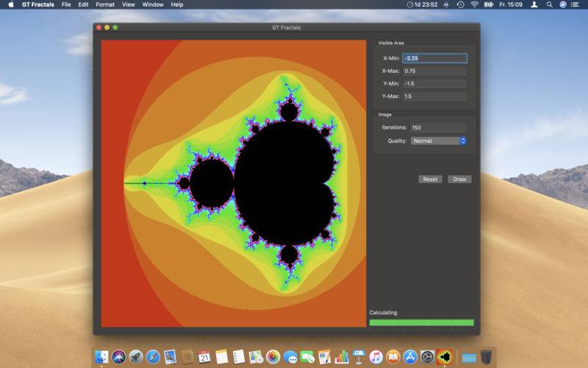Image resolution: width=588 pixels, height=368 pixels.
Task: Click the Reset button
Action: [430, 179]
